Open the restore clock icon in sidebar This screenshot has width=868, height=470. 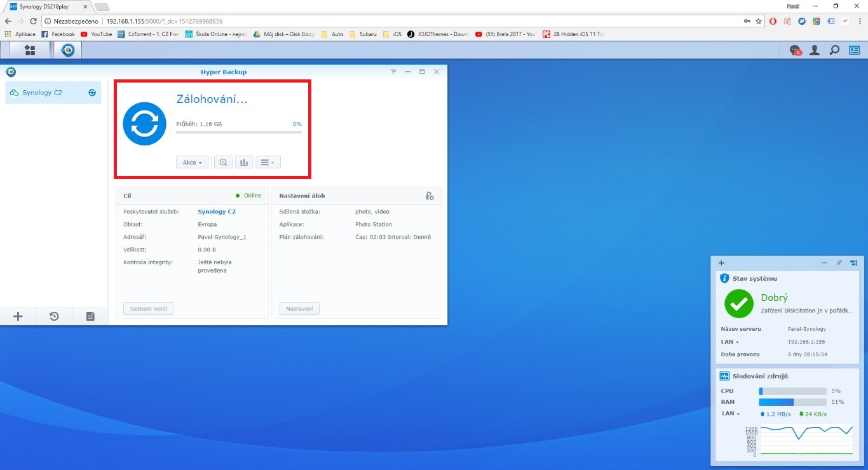[x=54, y=316]
